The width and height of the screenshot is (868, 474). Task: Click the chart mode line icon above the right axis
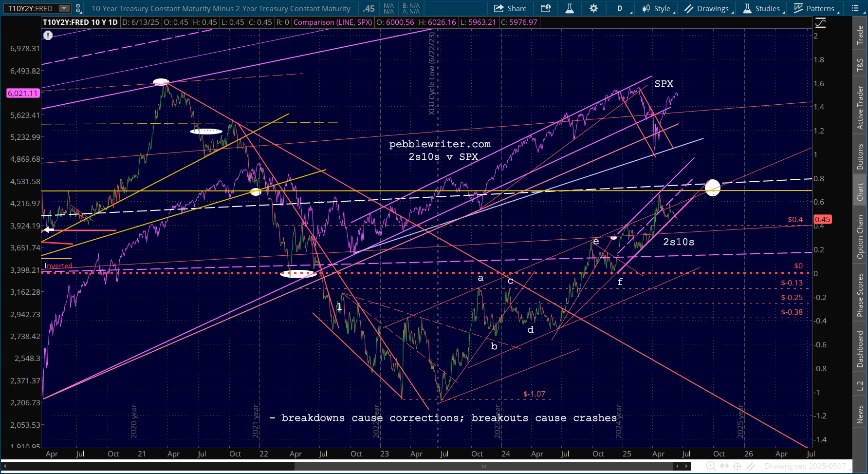click(x=820, y=22)
